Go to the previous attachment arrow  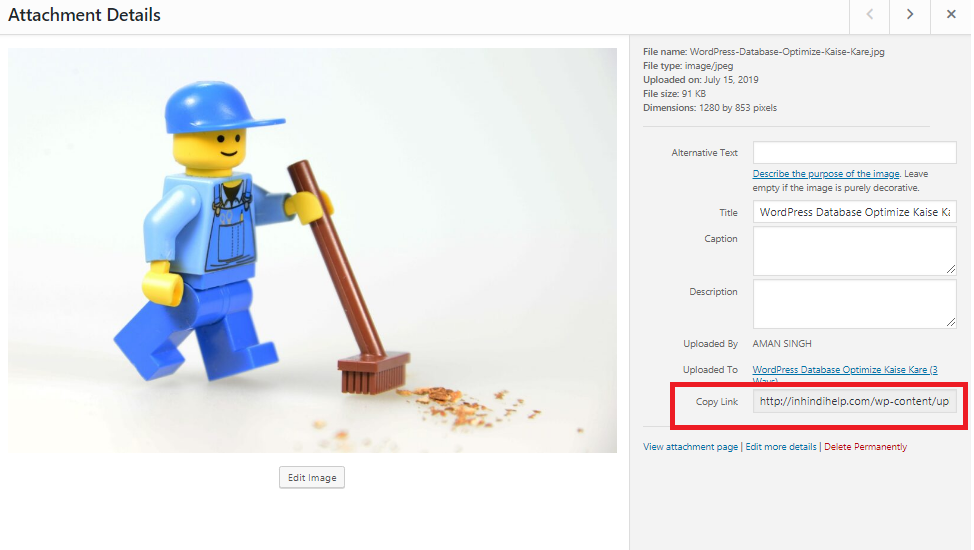[x=869, y=15]
